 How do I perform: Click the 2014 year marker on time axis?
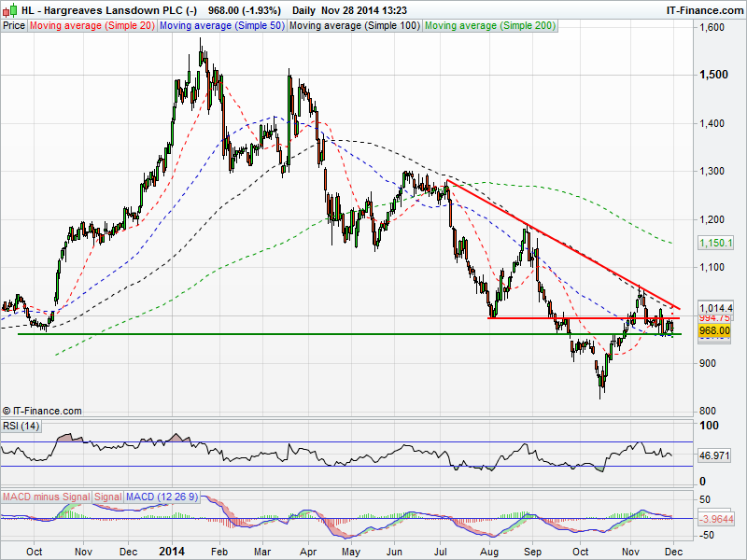click(174, 552)
